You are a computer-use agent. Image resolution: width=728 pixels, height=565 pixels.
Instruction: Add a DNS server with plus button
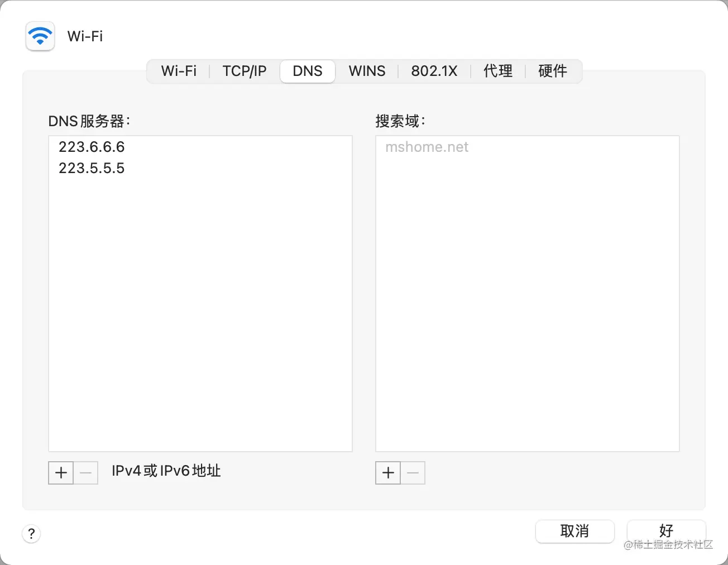[61, 473]
